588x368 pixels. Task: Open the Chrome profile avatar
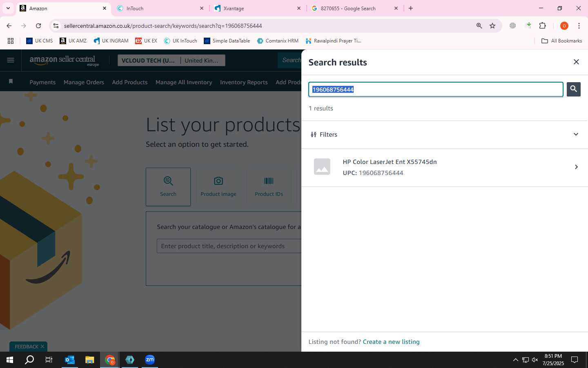pos(564,26)
